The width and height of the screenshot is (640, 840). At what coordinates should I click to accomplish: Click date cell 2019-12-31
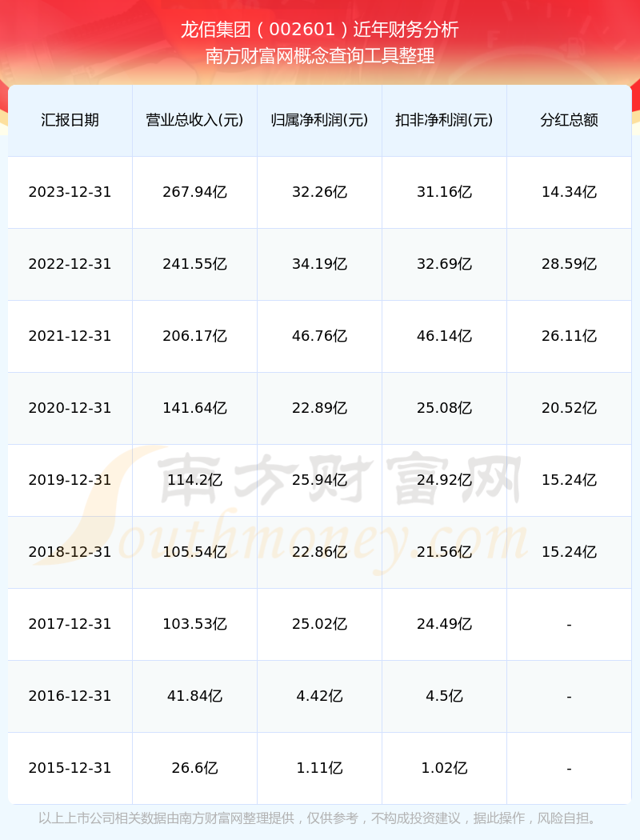click(70, 480)
